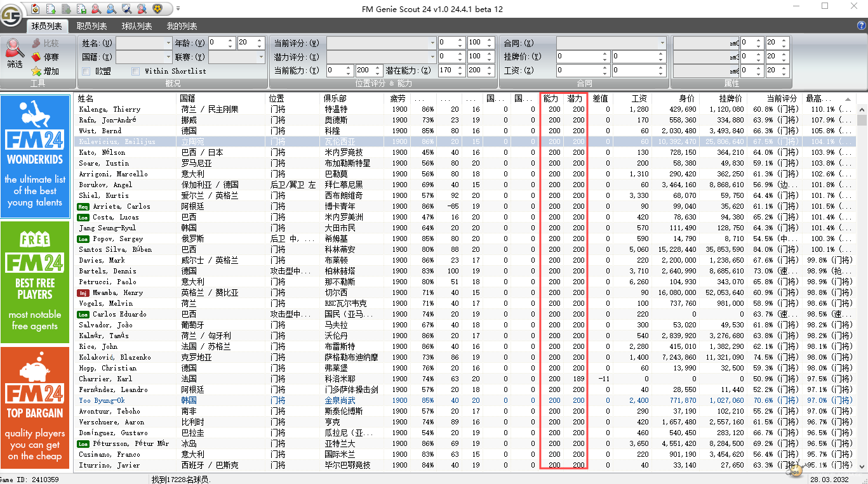Screen dimensions: 868x484
Task: Open the 当前评分 dropdown
Action: click(381, 43)
